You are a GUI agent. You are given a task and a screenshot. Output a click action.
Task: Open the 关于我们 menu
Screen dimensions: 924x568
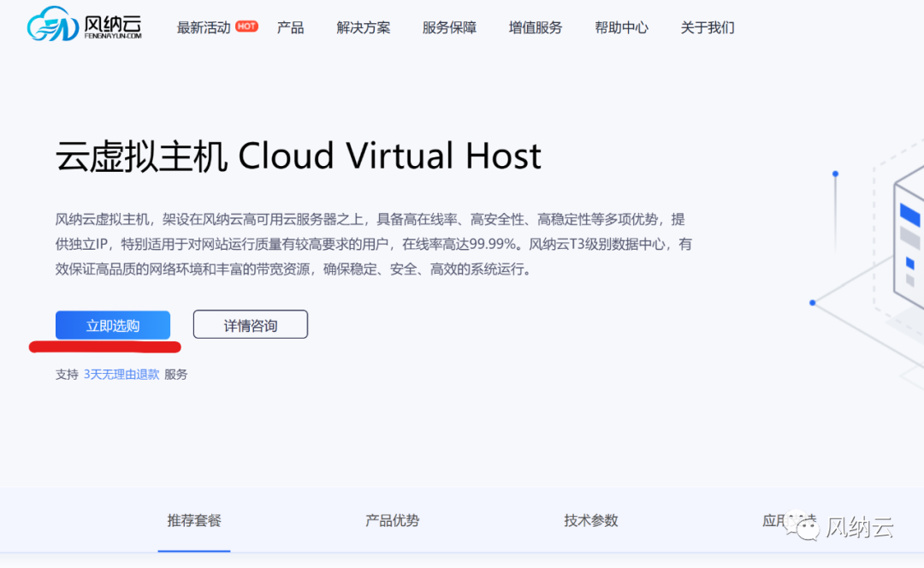[708, 27]
